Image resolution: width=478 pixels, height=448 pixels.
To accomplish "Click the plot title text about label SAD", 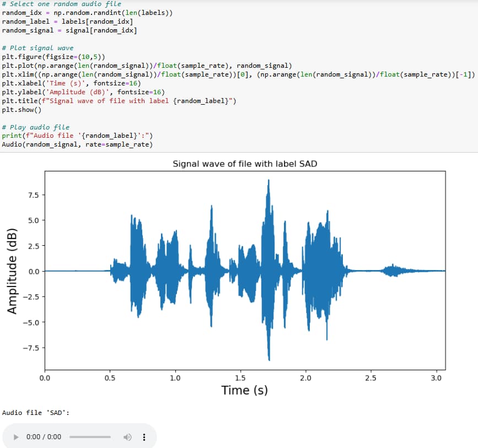I will 245,163.
